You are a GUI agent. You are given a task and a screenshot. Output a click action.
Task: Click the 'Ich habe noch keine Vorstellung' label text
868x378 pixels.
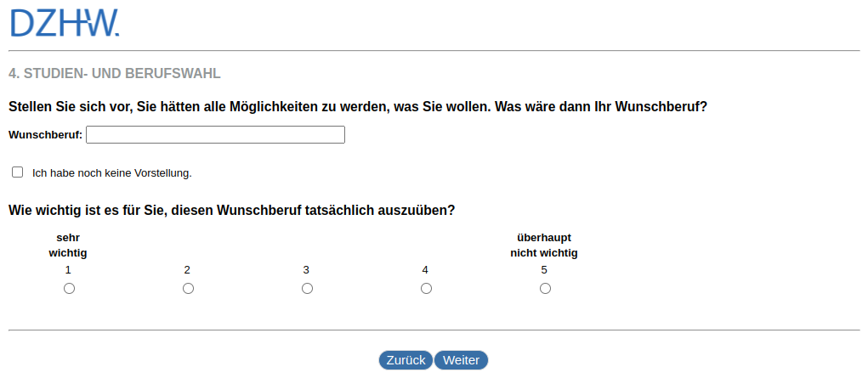(x=112, y=173)
